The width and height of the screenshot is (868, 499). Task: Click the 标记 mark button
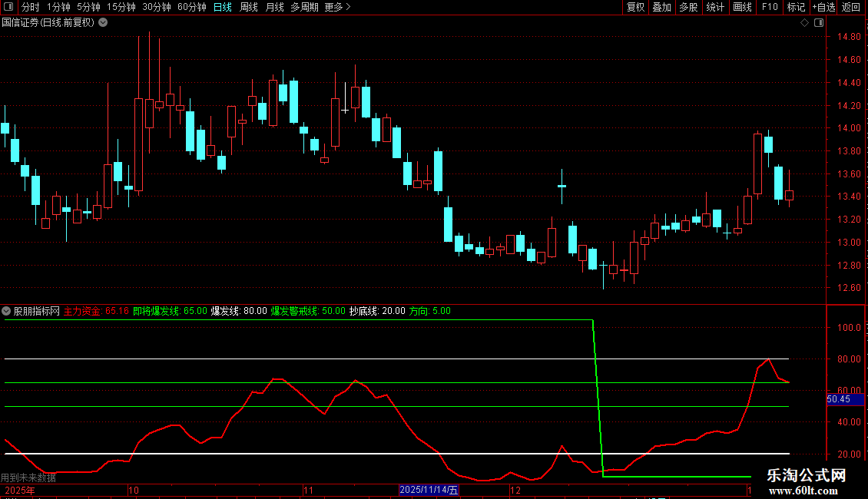tap(796, 7)
